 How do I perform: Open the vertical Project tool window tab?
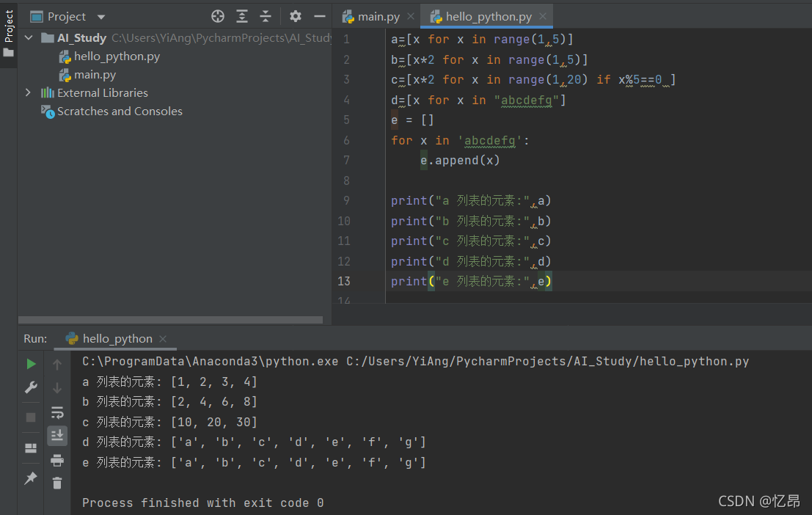(9, 34)
